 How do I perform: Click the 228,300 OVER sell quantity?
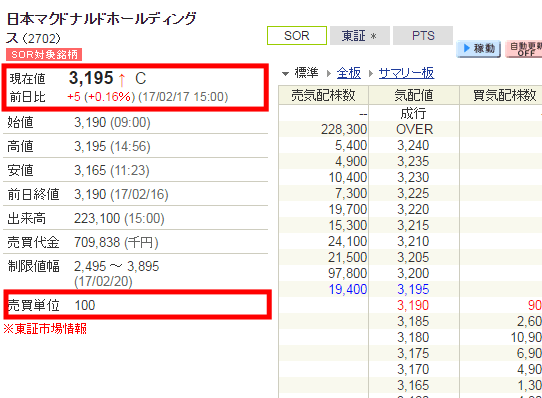tap(344, 129)
